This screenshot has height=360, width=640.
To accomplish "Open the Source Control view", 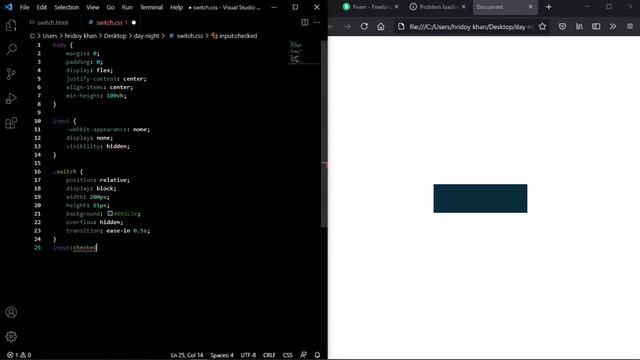I will (11, 74).
